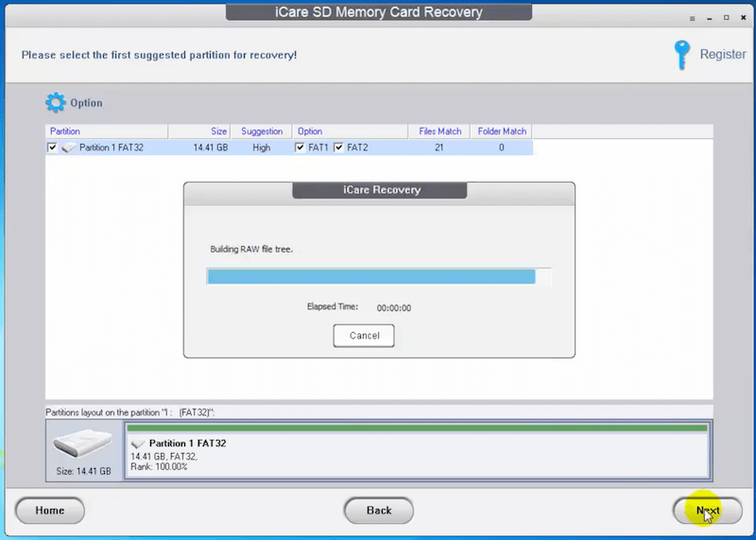Viewport: 756px width, 540px height.
Task: Proceed with the Next button
Action: tap(708, 511)
